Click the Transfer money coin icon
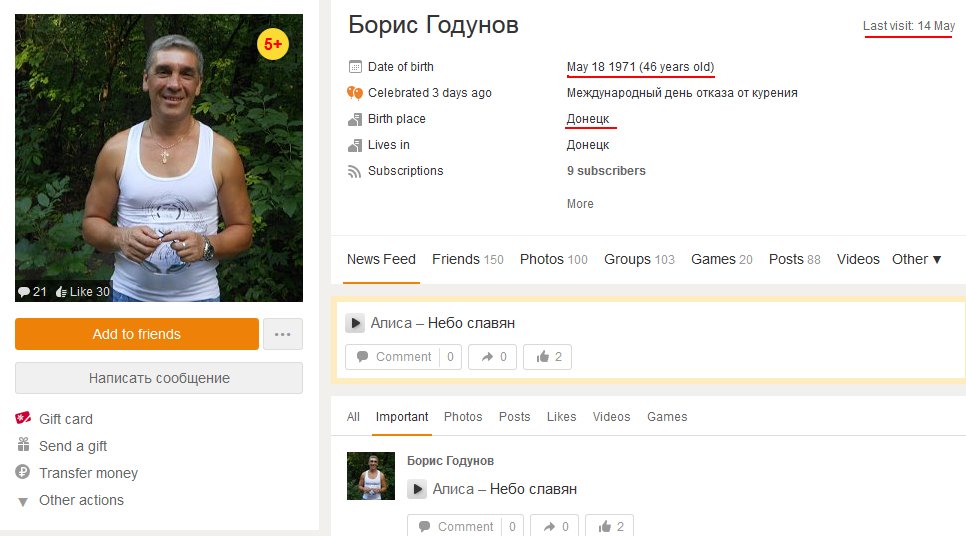966x536 pixels. coord(23,473)
